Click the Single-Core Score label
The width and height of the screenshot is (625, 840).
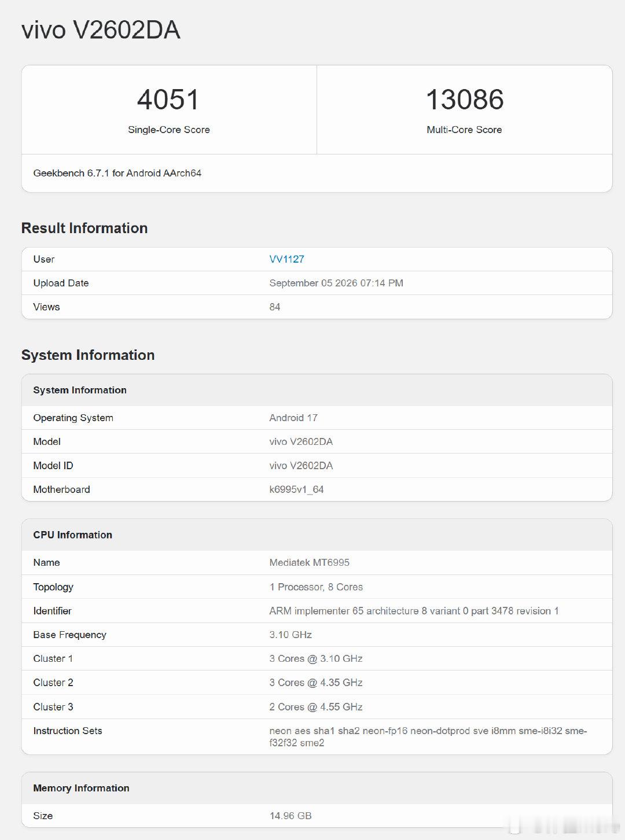click(169, 130)
